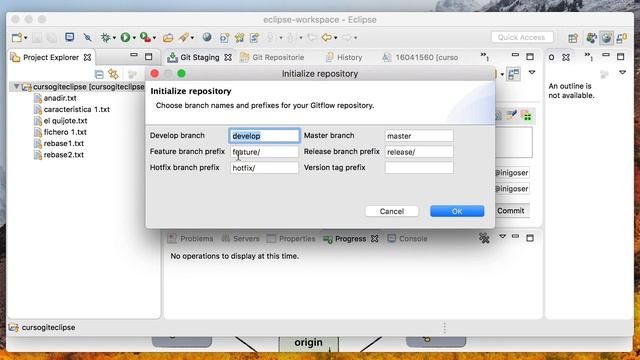640x360 pixels.
Task: Collapse the cursogiteclipse project tree
Action: pyautogui.click(x=16, y=87)
